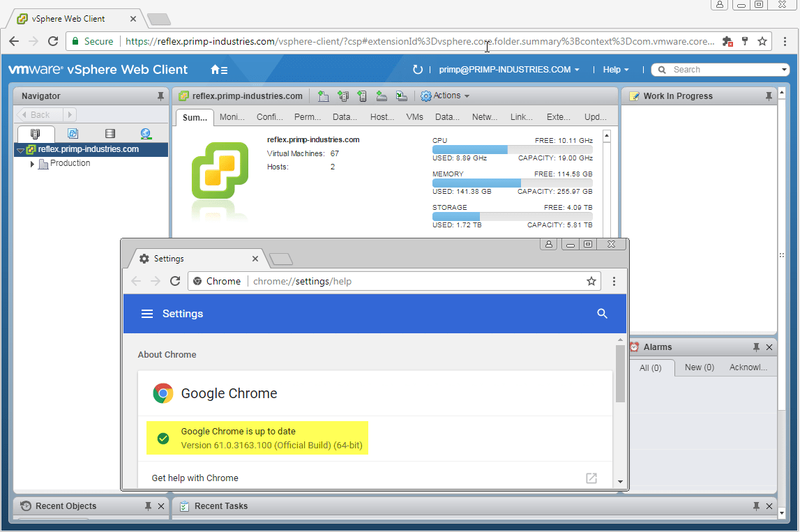Open Chrome menu in the vSphere window
Screen dimensions: 800x532
[785, 41]
